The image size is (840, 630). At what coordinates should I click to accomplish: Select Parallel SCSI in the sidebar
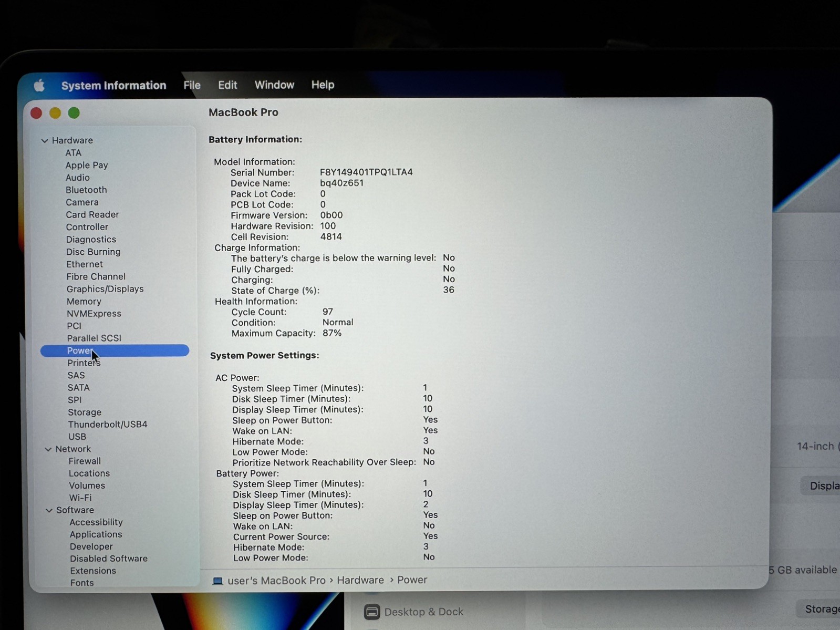94,338
